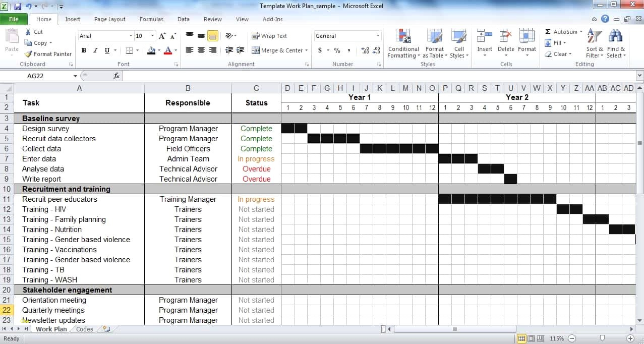
Task: Open the File menu button
Action: tap(14, 19)
